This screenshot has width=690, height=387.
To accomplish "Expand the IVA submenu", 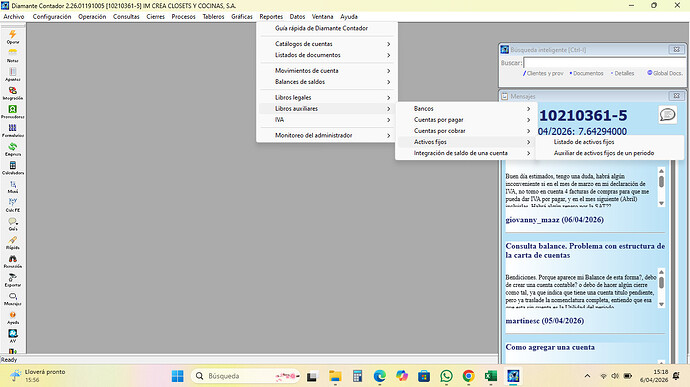I will click(x=327, y=120).
